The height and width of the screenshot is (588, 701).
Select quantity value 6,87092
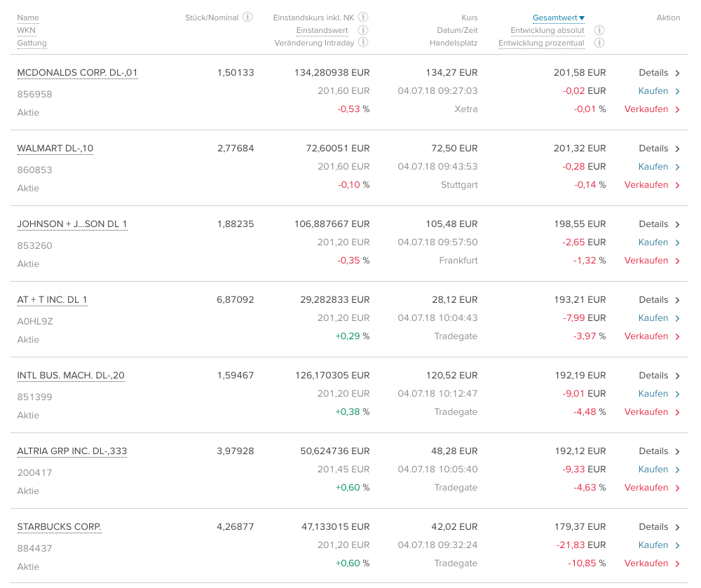(x=235, y=300)
